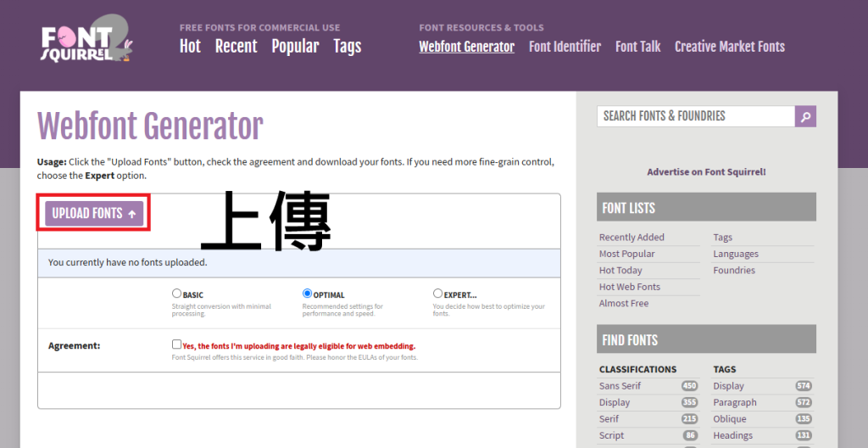Browse the Script classification
Viewport: 868px width, 448px height.
[611, 436]
